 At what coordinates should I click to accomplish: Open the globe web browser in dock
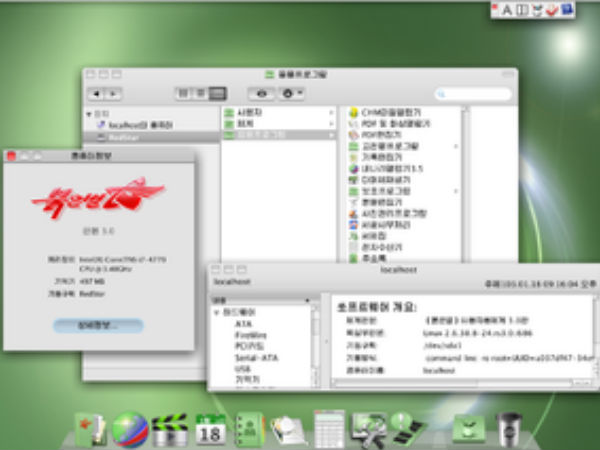click(x=130, y=429)
